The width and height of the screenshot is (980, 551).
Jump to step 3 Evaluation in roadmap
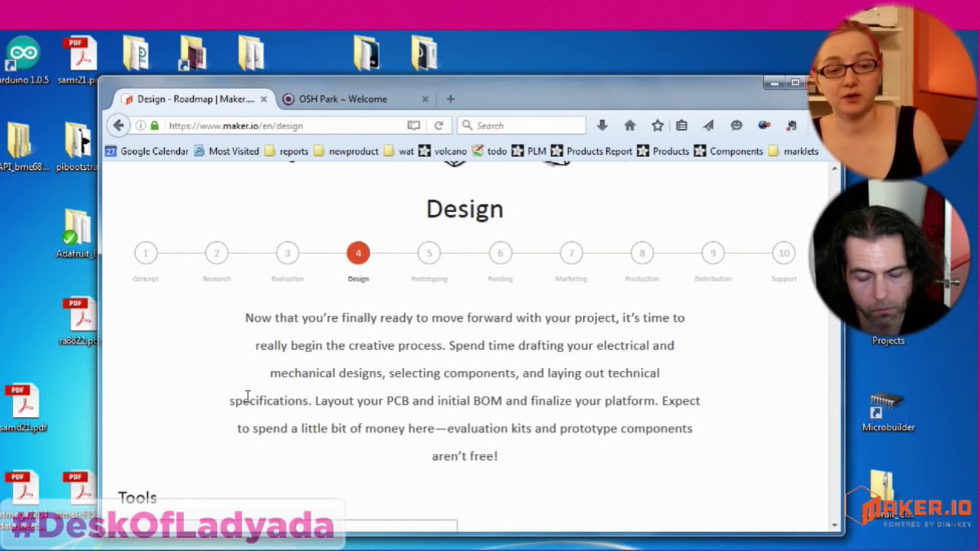[x=287, y=253]
